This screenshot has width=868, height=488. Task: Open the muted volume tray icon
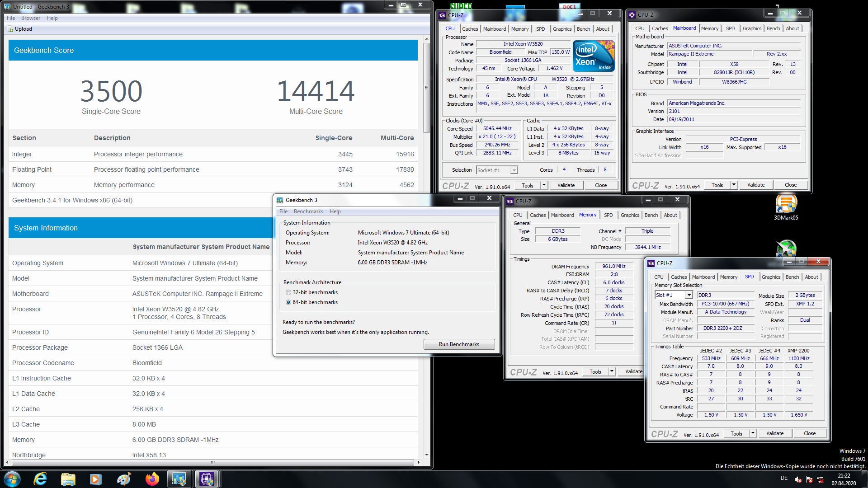point(799,479)
